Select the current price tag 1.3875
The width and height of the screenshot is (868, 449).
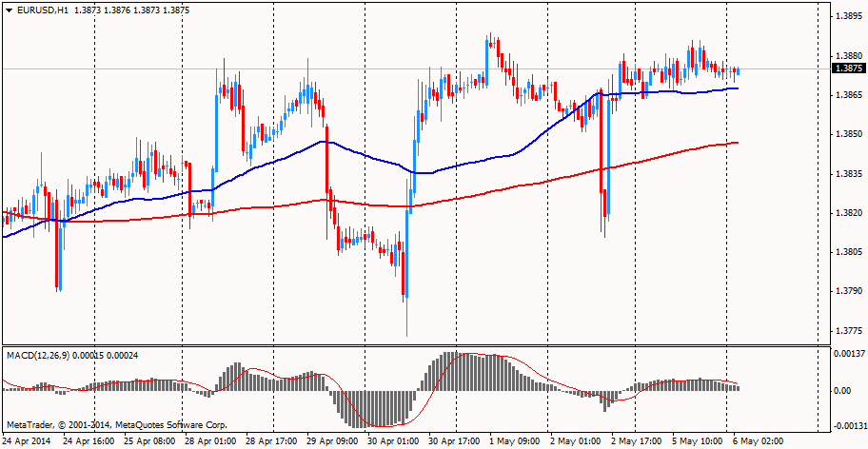(846, 68)
